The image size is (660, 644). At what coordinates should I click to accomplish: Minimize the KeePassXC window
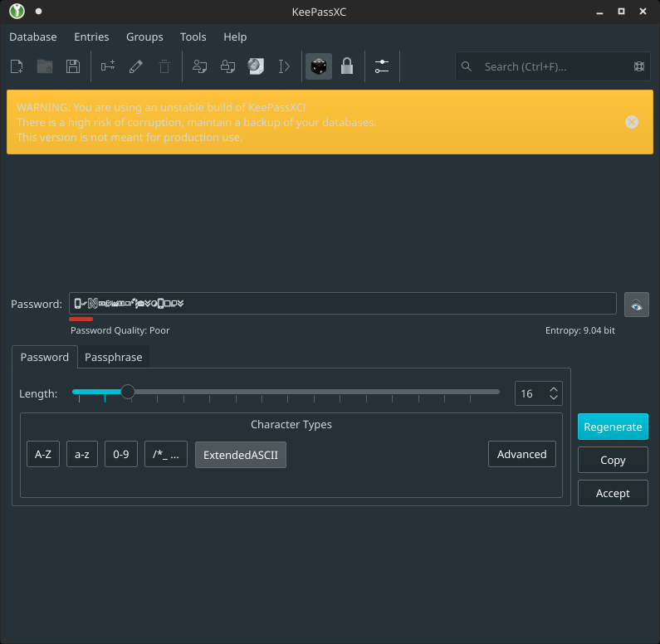pyautogui.click(x=599, y=12)
